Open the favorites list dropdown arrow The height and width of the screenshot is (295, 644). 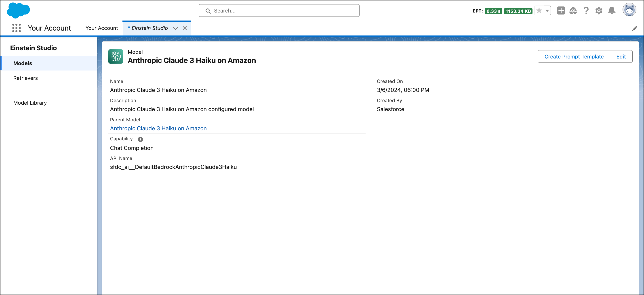point(547,11)
